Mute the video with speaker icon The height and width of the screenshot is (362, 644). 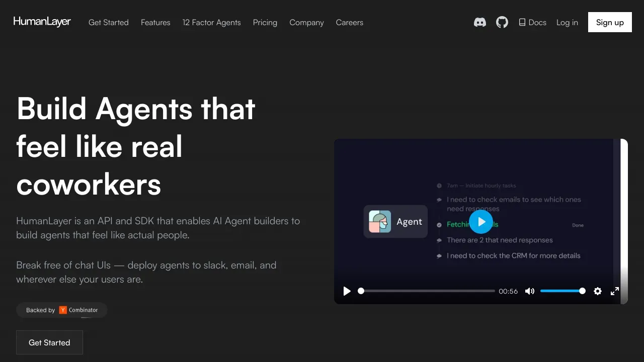tap(530, 291)
